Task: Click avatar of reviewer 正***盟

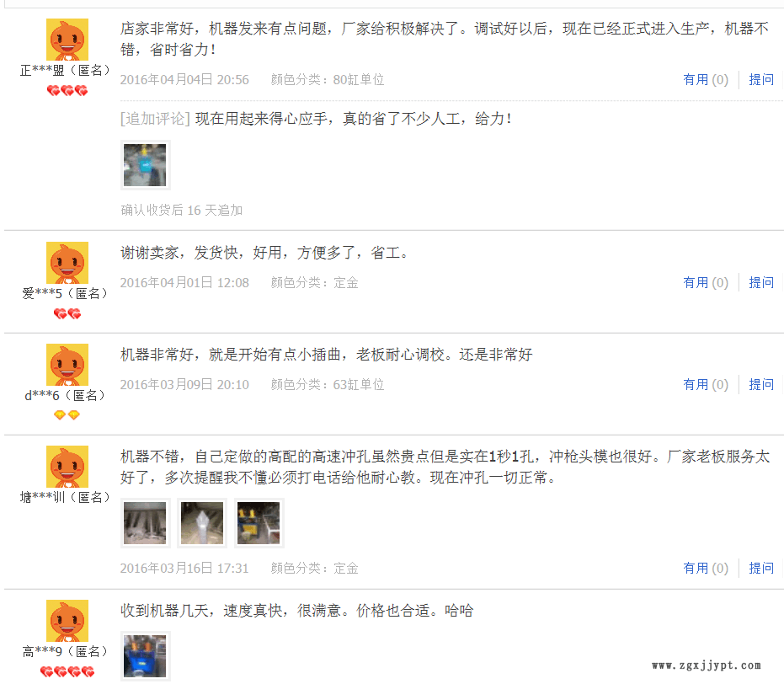Action: (x=67, y=40)
